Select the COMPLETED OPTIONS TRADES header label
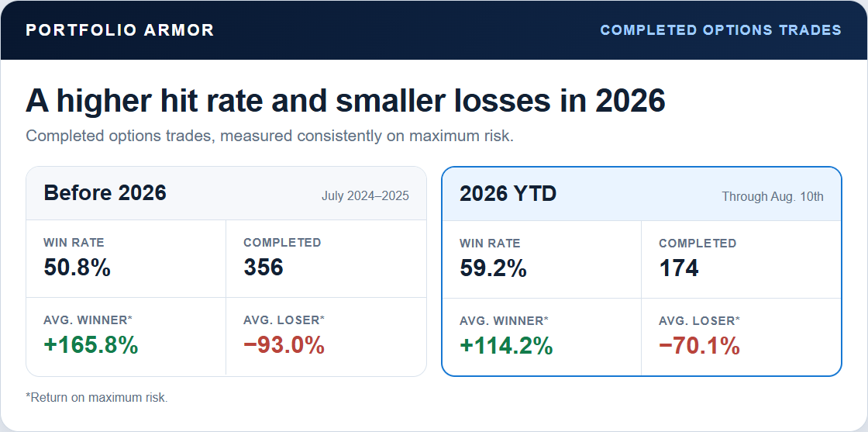868x432 pixels. click(721, 30)
